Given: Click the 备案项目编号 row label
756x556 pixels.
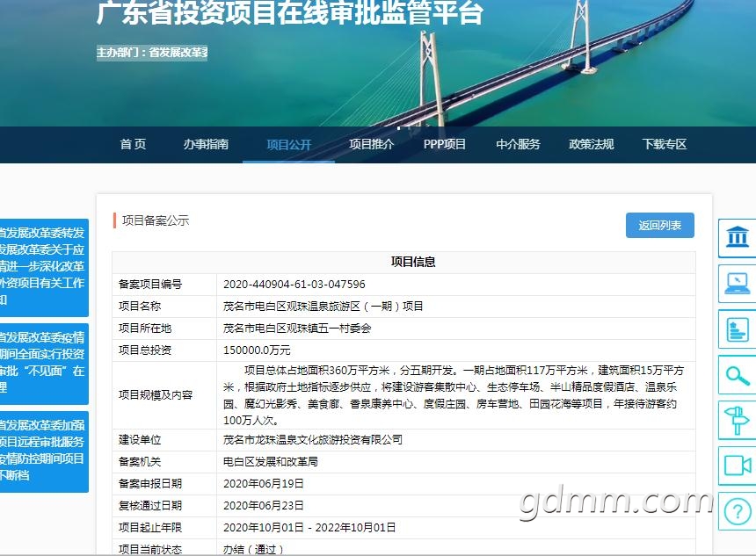Looking at the screenshot, I should [x=150, y=285].
